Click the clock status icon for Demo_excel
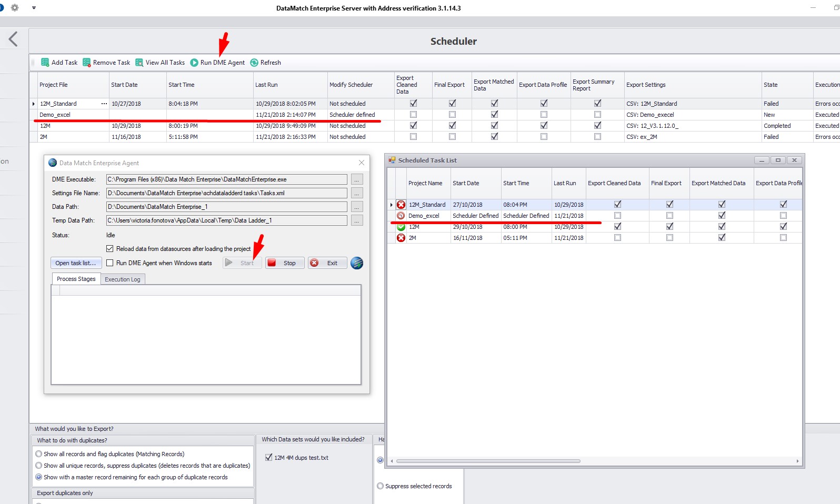This screenshot has height=504, width=840. tap(401, 216)
